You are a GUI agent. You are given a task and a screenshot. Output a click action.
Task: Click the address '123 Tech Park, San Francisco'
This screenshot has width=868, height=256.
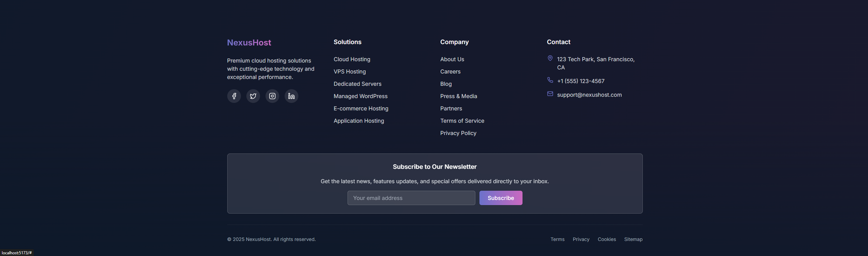click(596, 63)
